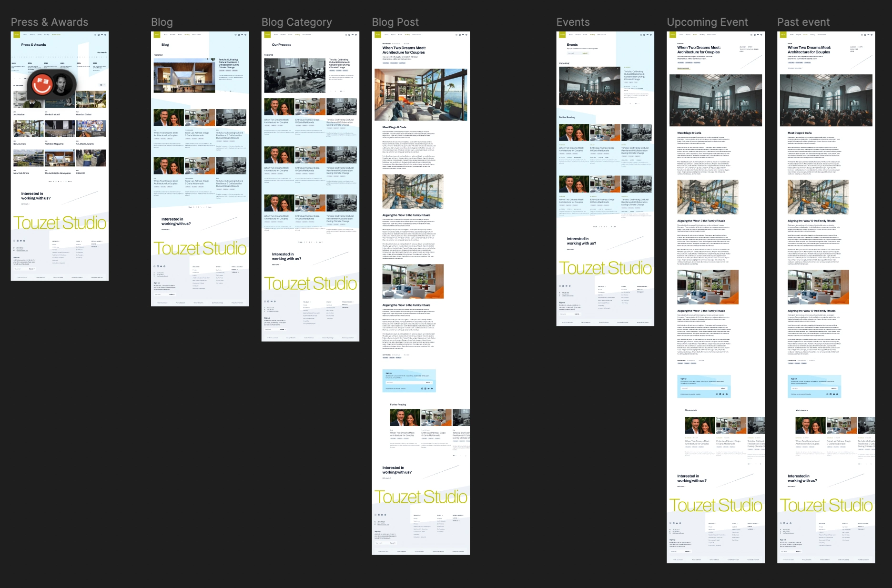The image size is (892, 588).
Task: Click 'More events' heading in Past event frame
Action: 801,410
